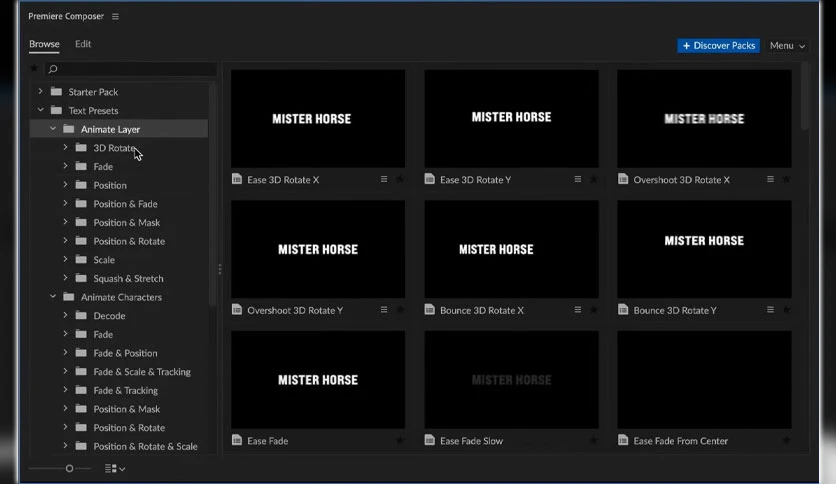
Task: Collapse the Animate Characters folder
Action: coord(53,296)
